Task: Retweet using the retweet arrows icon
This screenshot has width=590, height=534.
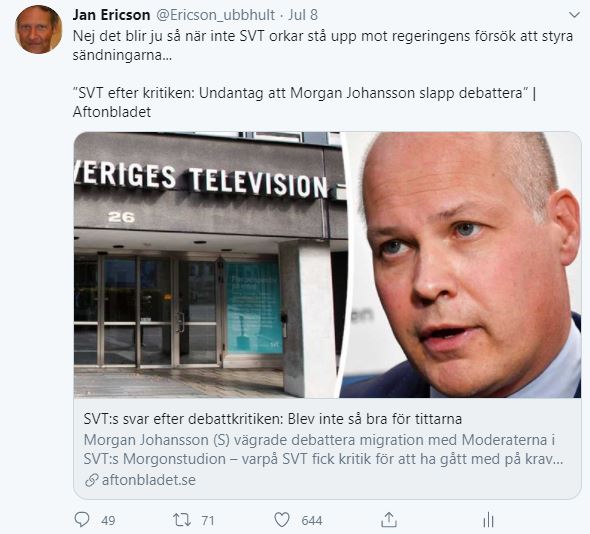Action: tap(182, 520)
